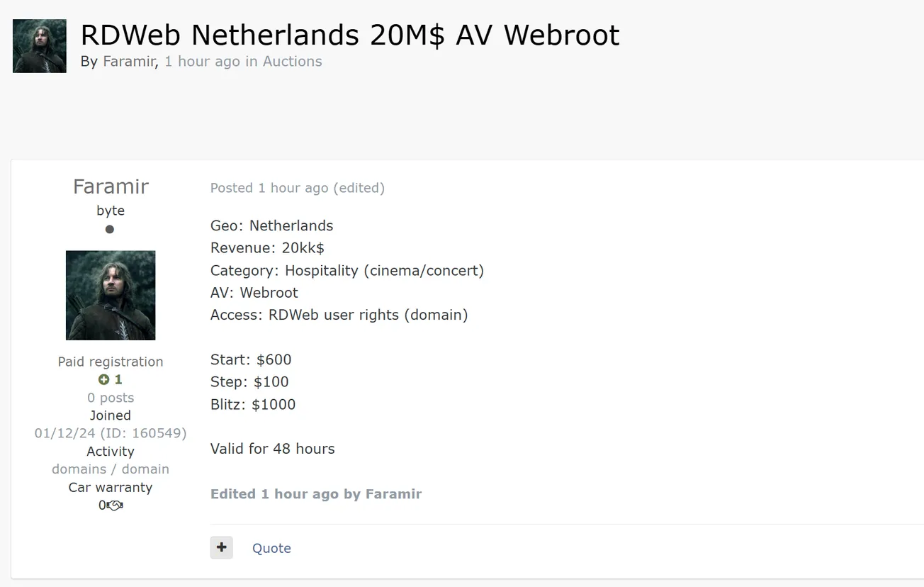Open small Faramir avatar beside thread title

pos(40,46)
